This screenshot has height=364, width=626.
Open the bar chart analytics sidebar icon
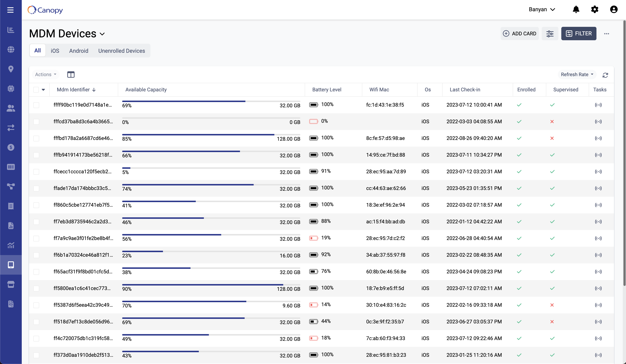point(11,30)
